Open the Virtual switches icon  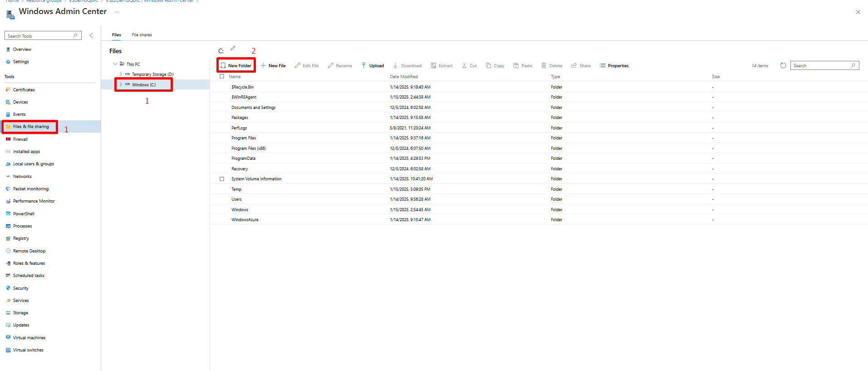pos(8,350)
